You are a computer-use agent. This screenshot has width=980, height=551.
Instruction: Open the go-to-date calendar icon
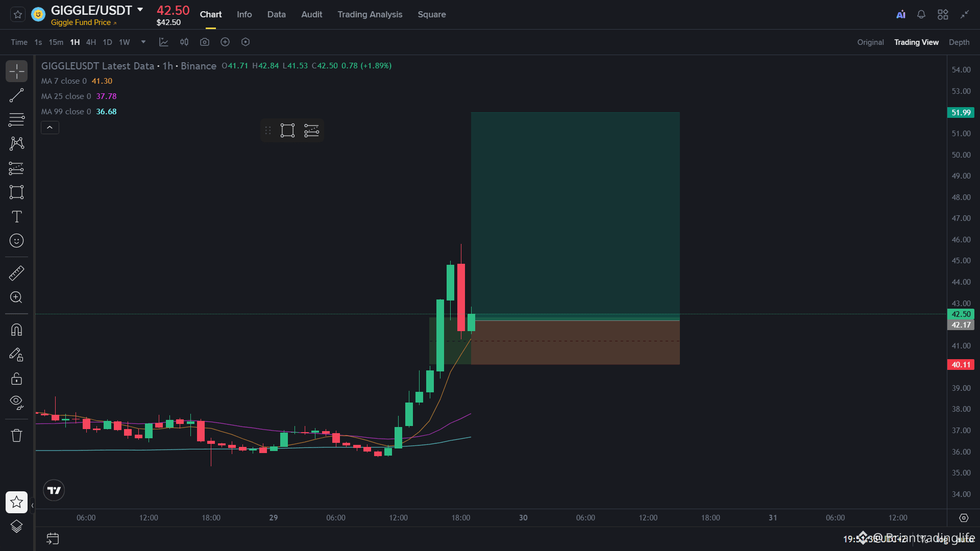pos(53,539)
